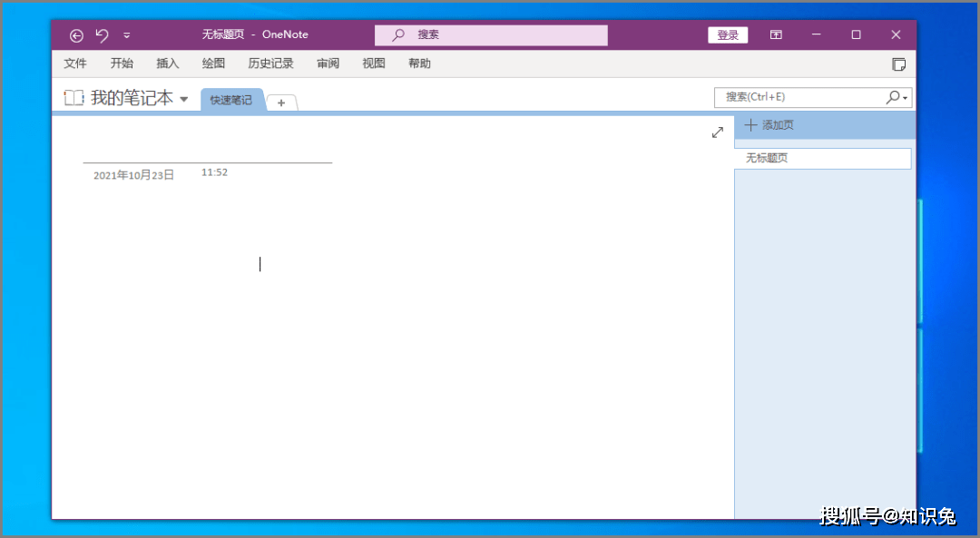Click the expand page diagonal arrow icon

[x=718, y=132]
